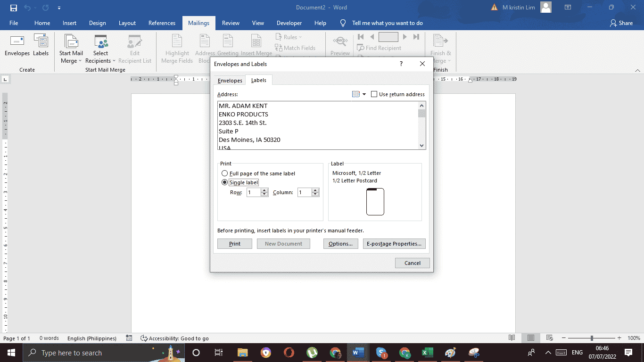Open Start Mail Merge menu

click(71, 49)
